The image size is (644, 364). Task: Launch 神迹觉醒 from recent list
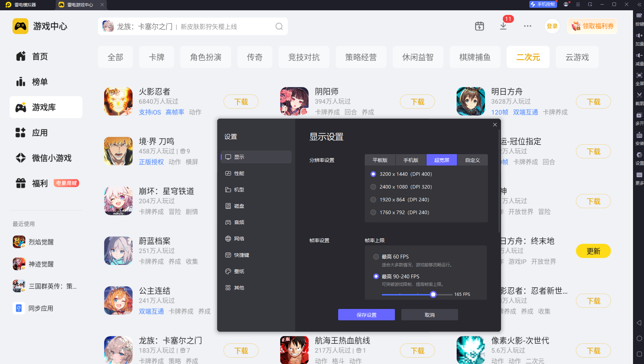tap(33, 264)
